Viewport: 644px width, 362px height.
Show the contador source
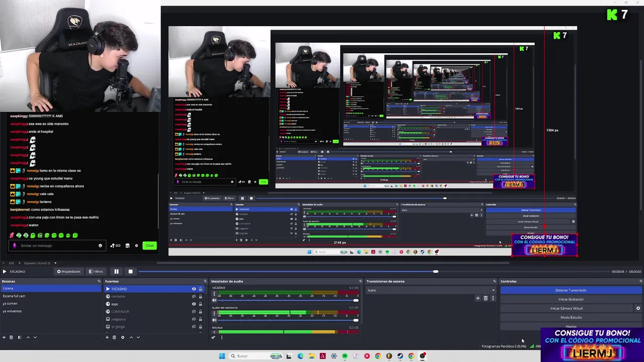click(x=194, y=297)
